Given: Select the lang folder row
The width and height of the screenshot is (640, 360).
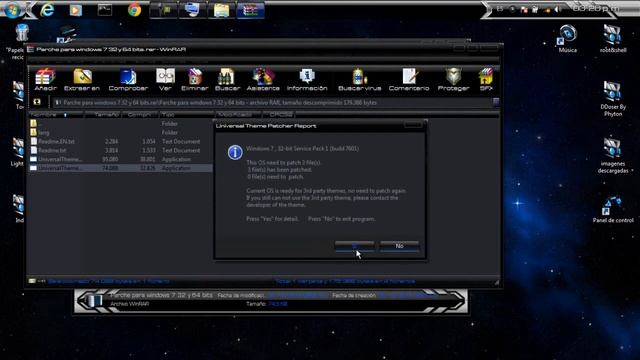Looking at the screenshot, I should coord(120,132).
